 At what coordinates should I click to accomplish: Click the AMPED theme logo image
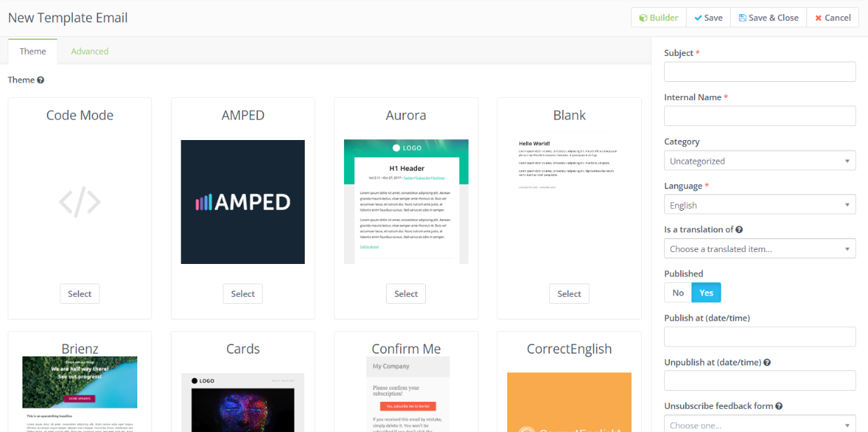click(x=242, y=202)
